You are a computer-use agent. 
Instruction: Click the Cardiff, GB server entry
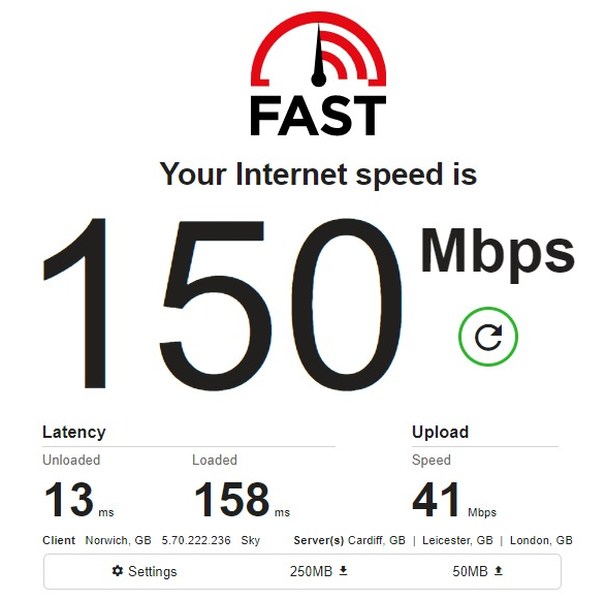[x=377, y=540]
